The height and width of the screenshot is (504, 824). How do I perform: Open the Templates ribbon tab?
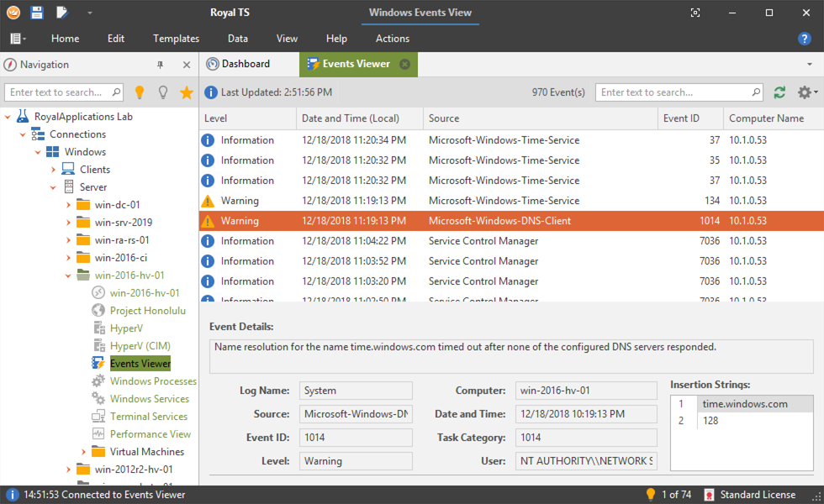click(176, 39)
